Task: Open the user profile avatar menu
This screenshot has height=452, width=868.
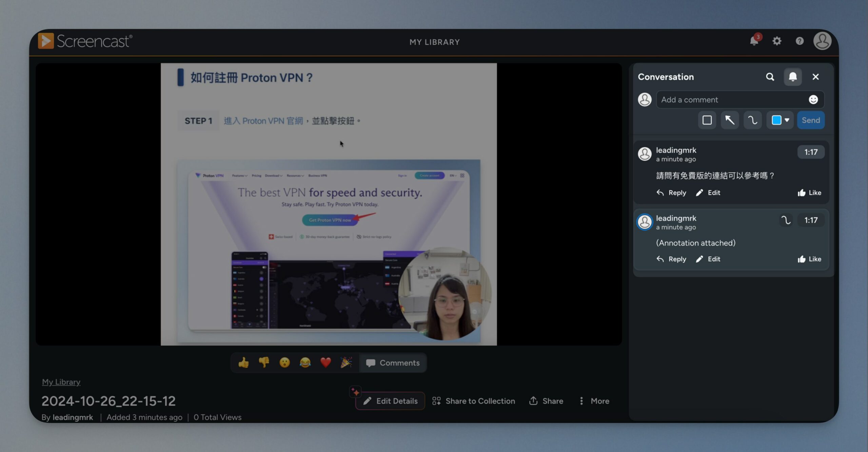Action: point(822,41)
